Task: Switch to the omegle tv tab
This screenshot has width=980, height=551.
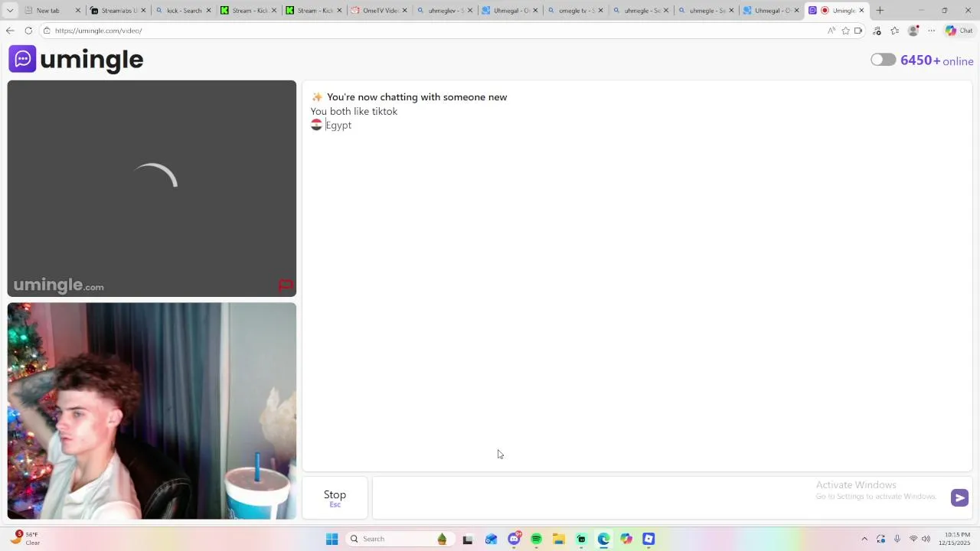Action: tap(575, 10)
